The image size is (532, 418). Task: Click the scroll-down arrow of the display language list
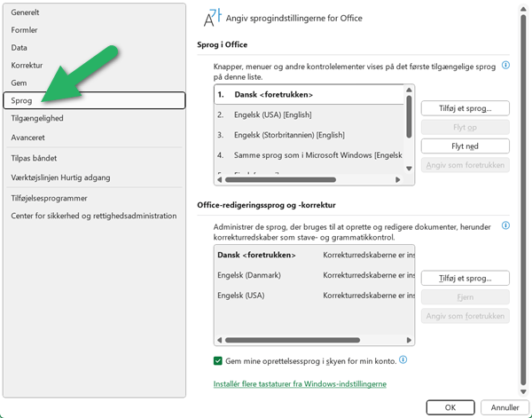pos(409,169)
